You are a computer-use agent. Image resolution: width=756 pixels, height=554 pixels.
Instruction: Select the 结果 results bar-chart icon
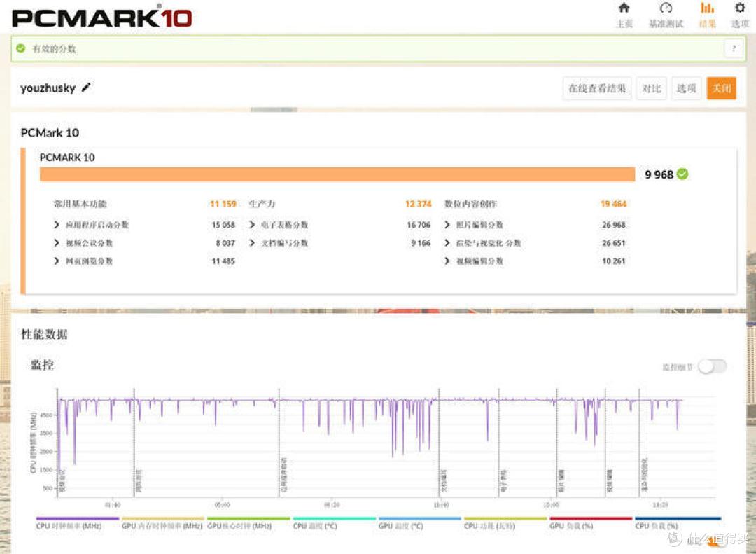[707, 8]
